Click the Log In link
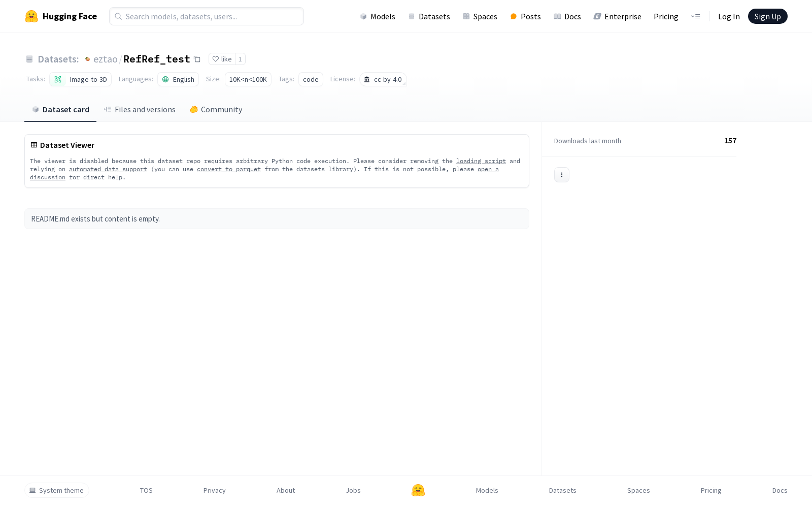Screen dimensions: 812x508 click(x=729, y=16)
